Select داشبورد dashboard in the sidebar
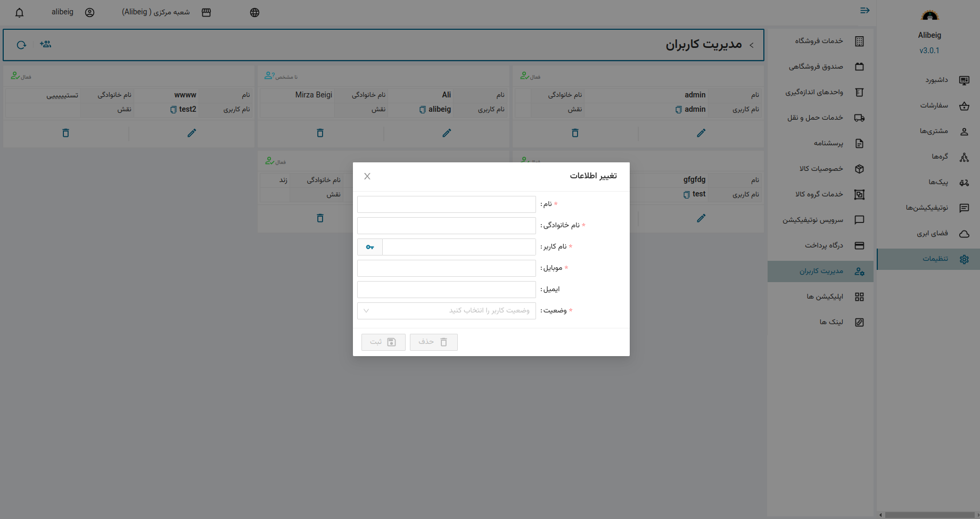Viewport: 980px width, 519px height. pyautogui.click(x=936, y=80)
